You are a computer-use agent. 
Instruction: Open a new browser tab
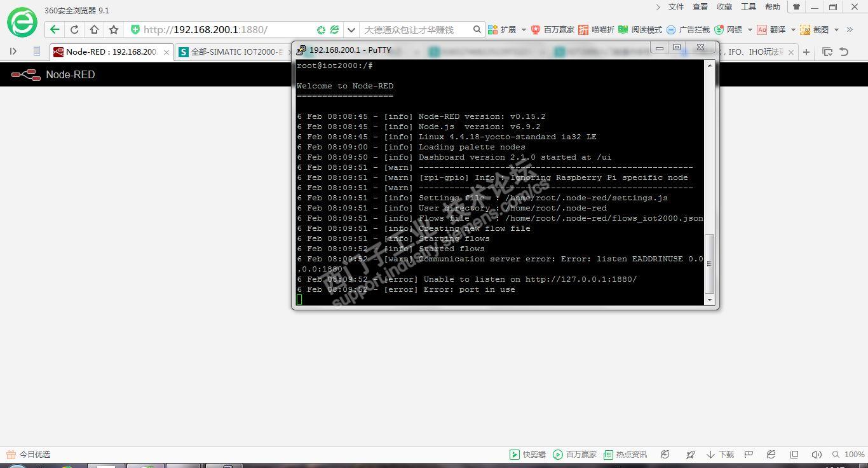point(806,52)
